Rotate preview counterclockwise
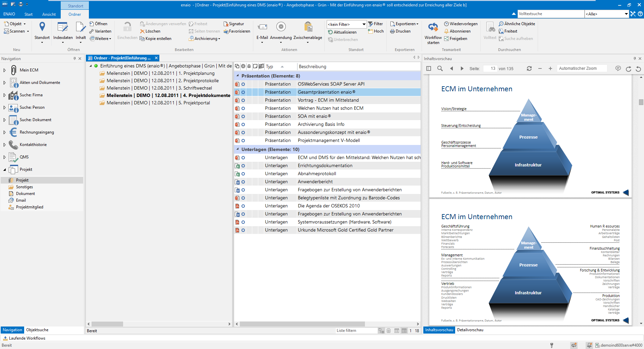 (638, 69)
